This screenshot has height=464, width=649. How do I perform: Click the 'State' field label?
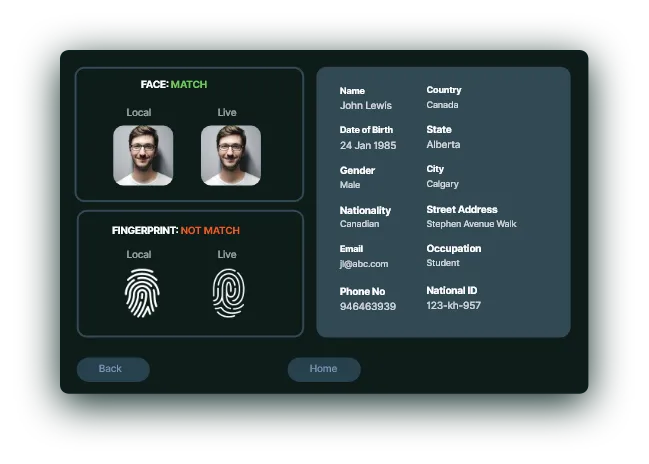pos(439,130)
